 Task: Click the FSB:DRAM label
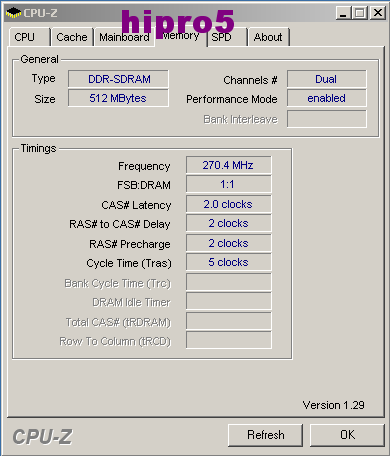coord(144,185)
